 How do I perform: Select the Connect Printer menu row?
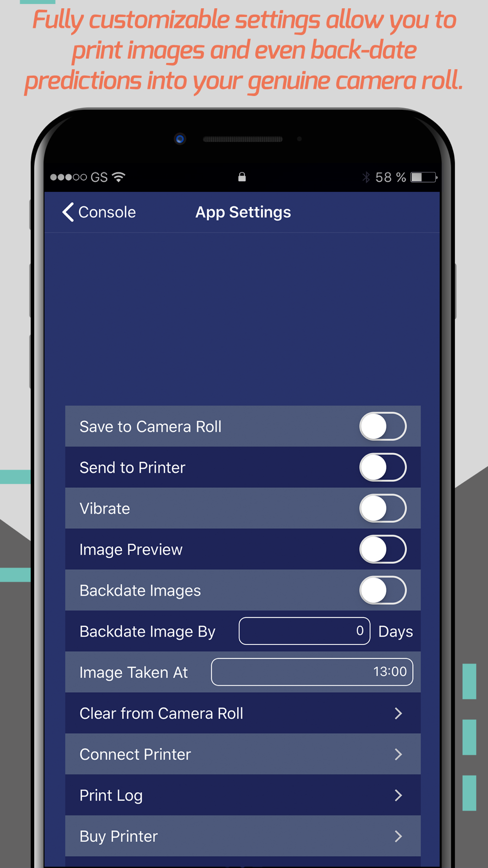coord(243,754)
